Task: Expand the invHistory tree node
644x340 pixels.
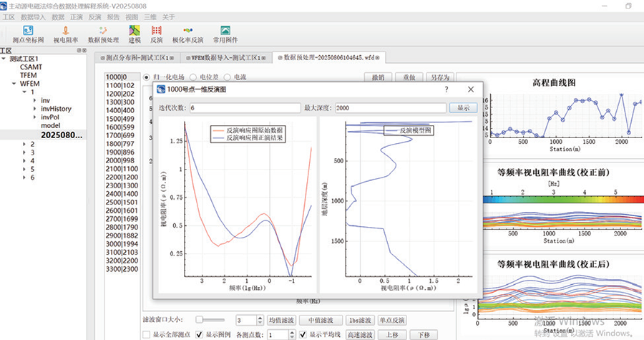Action: 34,108
